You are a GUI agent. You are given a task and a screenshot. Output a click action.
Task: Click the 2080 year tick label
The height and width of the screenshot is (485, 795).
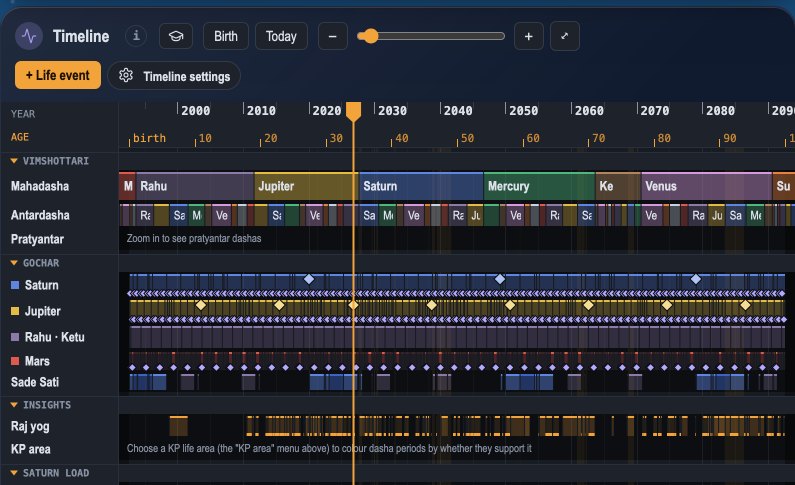coord(720,110)
